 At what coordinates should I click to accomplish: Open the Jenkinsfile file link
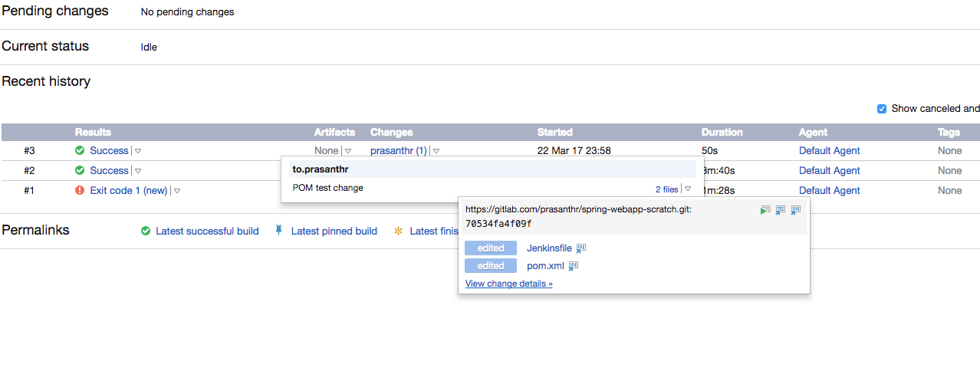(549, 248)
